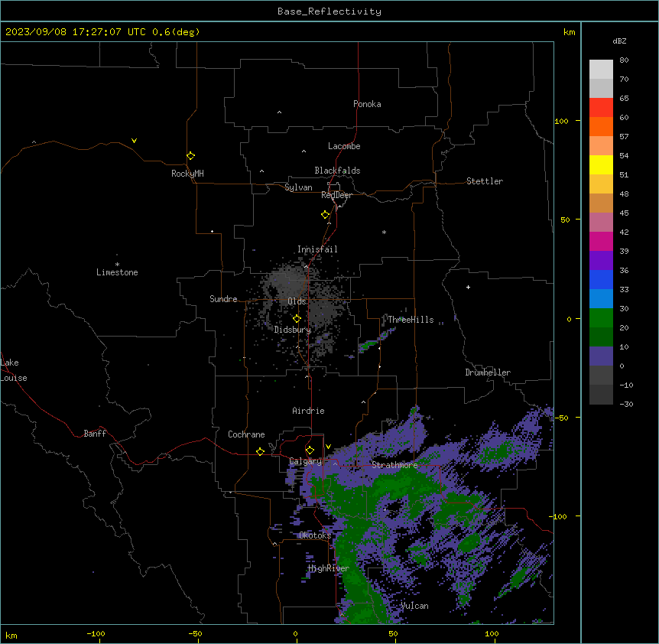Click the HighRiver label
659x644 pixels.
pyautogui.click(x=329, y=568)
